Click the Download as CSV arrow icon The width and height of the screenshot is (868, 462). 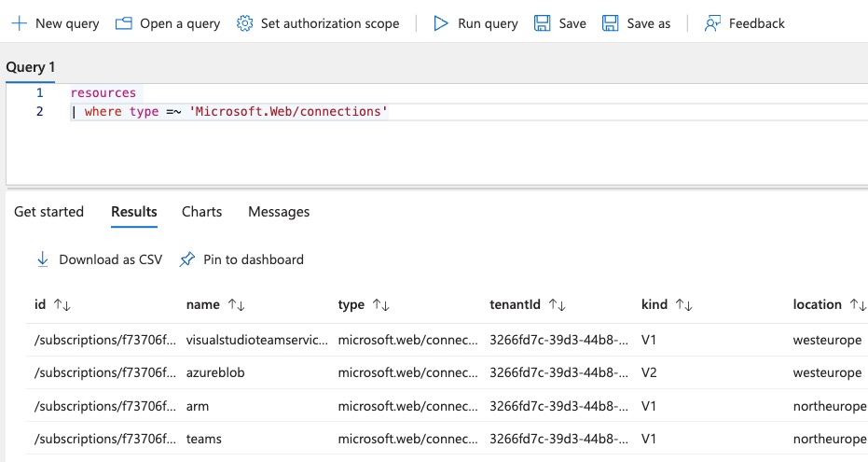pyautogui.click(x=42, y=259)
